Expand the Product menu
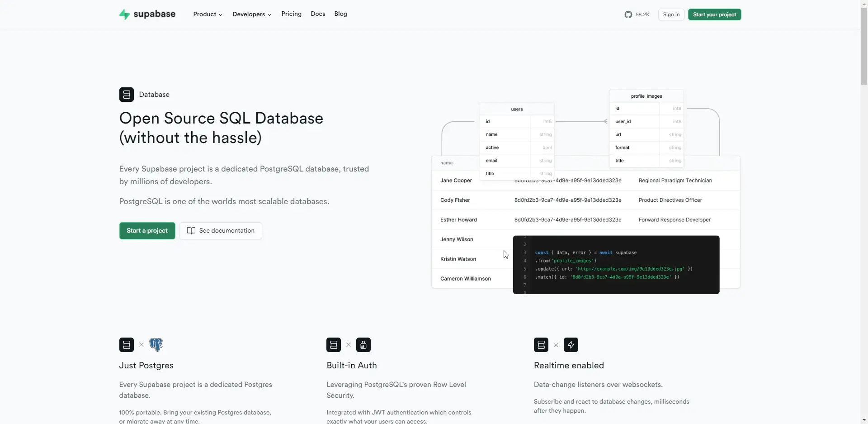The image size is (868, 424). (208, 14)
